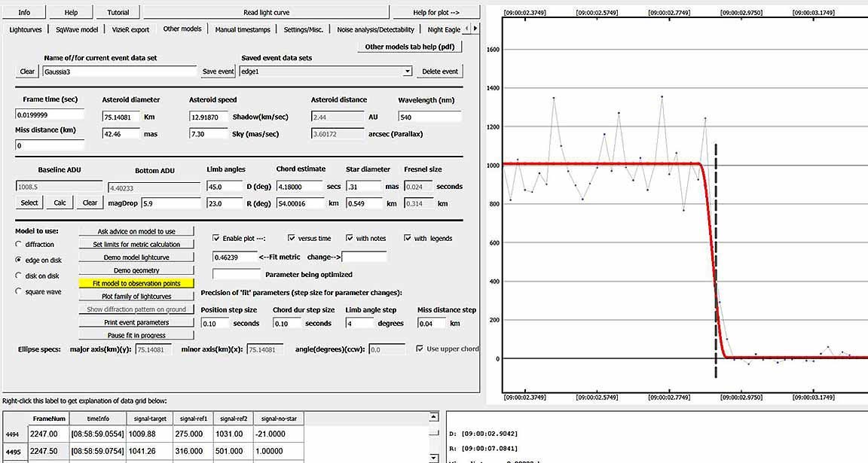This screenshot has height=463, width=868.
Task: Select the diffraction model radio button
Action: [x=19, y=245]
